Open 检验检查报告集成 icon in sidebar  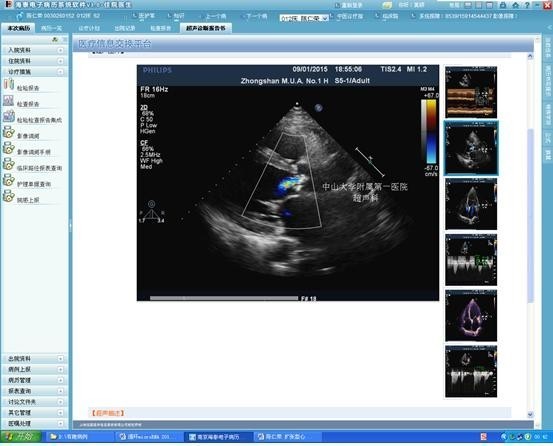(x=8, y=116)
